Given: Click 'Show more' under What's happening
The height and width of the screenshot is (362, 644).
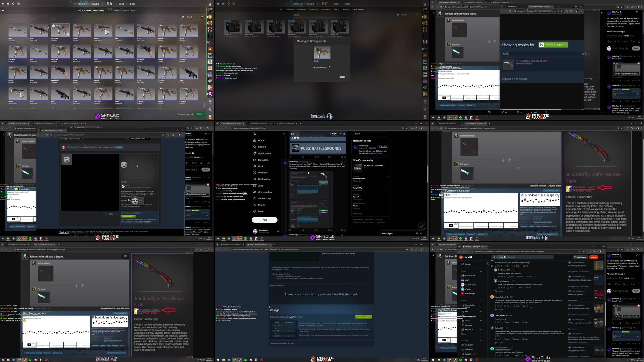Looking at the screenshot, I should 357,213.
